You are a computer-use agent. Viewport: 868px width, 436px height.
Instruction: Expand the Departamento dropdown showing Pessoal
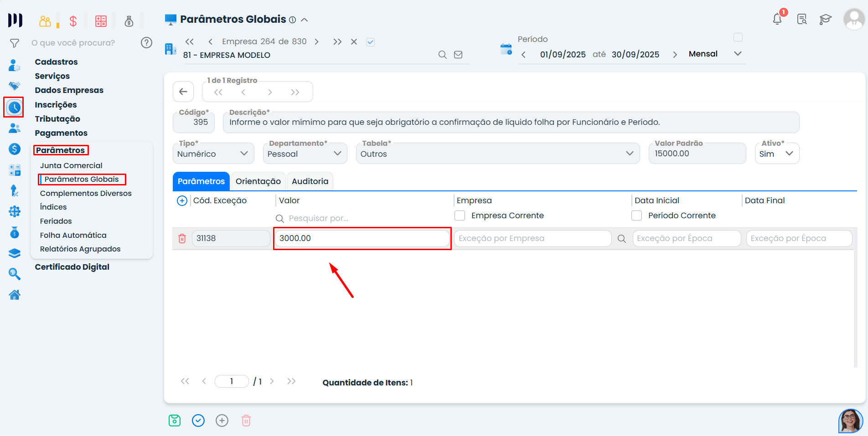pos(305,154)
